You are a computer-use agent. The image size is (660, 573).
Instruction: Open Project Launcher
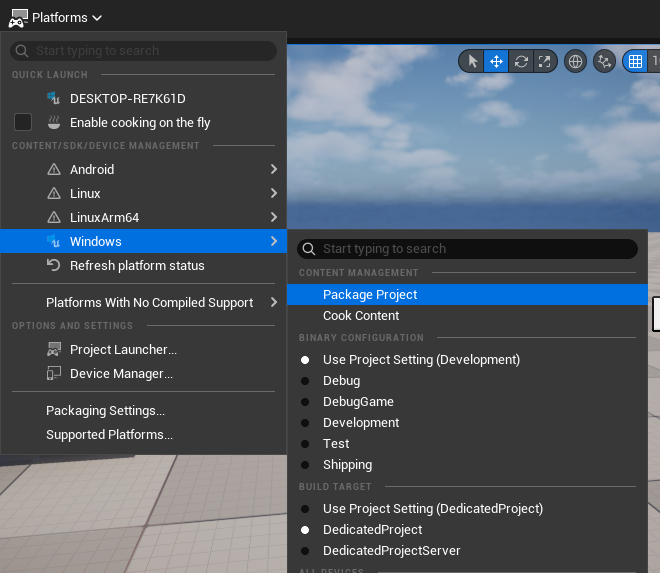tap(144, 349)
